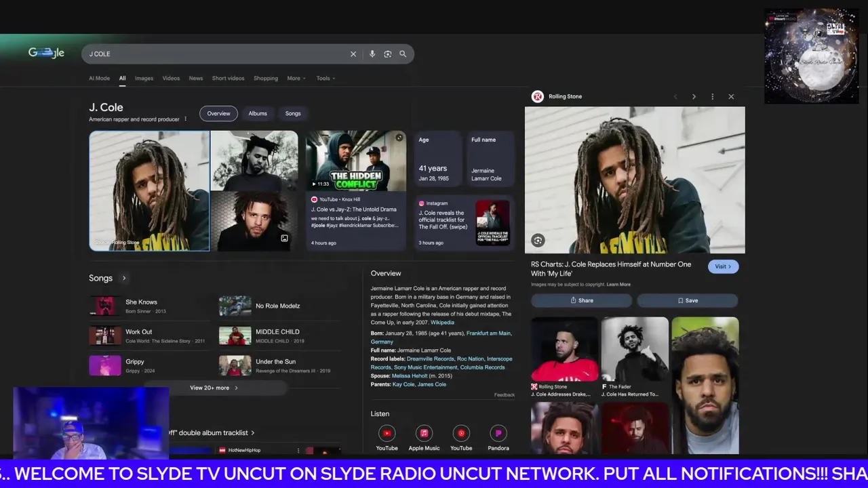This screenshot has width=868, height=488.
Task: Expand View 20+ more songs
Action: [x=214, y=388]
